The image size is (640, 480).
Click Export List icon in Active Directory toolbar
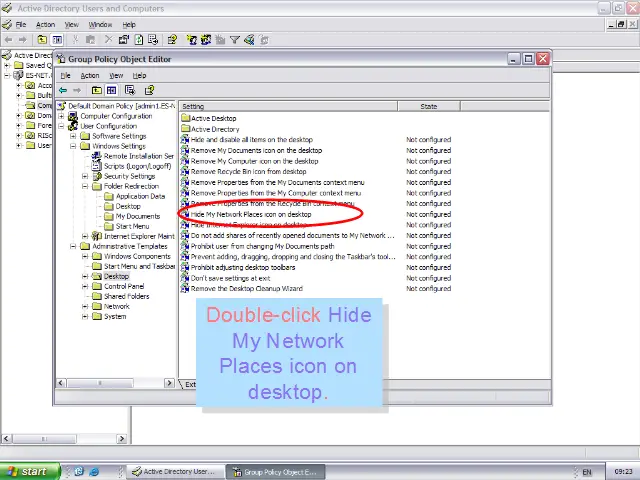click(x=153, y=40)
